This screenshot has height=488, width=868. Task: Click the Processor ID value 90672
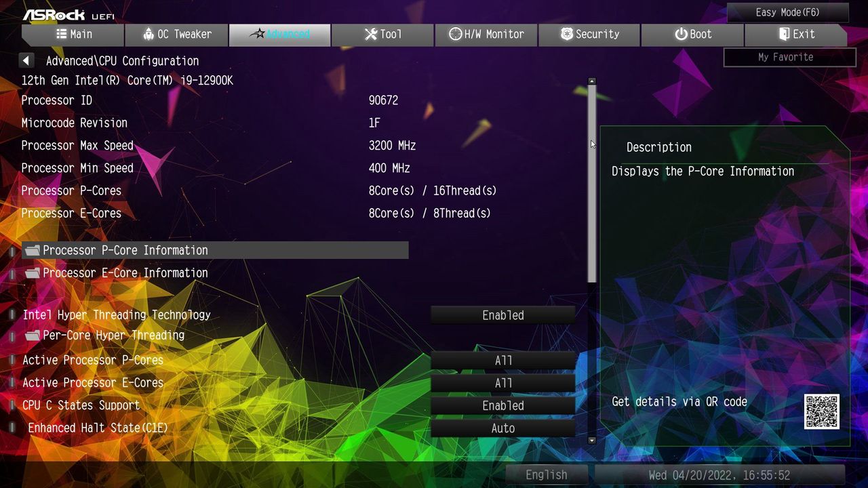(383, 100)
